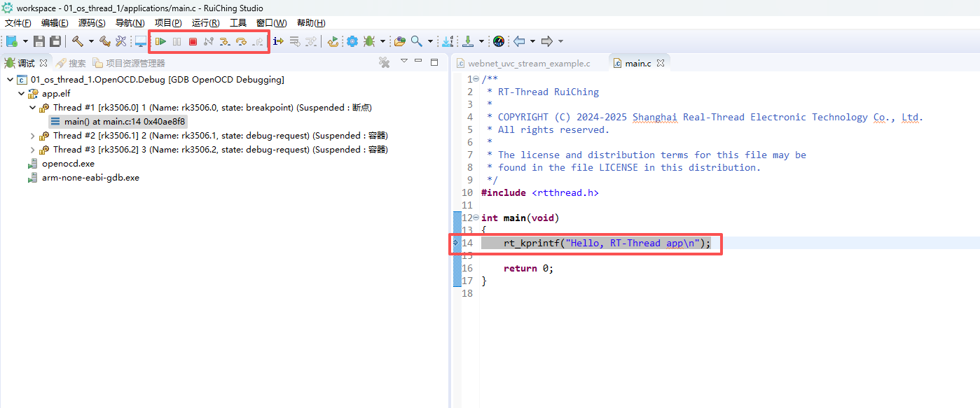Screen dimensions: 980x408
Task: Toggle Instruction Stepping Mode
Action: tap(278, 41)
